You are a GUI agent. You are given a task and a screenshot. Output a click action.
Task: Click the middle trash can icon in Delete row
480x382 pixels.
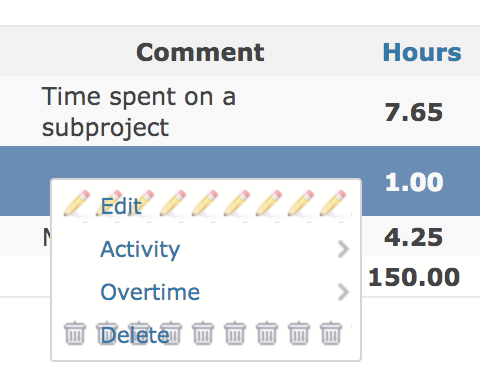[x=203, y=333]
